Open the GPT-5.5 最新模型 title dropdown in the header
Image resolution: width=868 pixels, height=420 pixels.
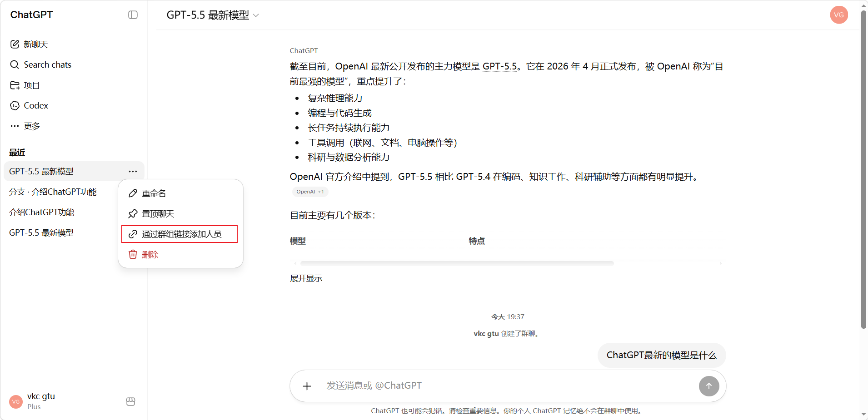pyautogui.click(x=213, y=15)
